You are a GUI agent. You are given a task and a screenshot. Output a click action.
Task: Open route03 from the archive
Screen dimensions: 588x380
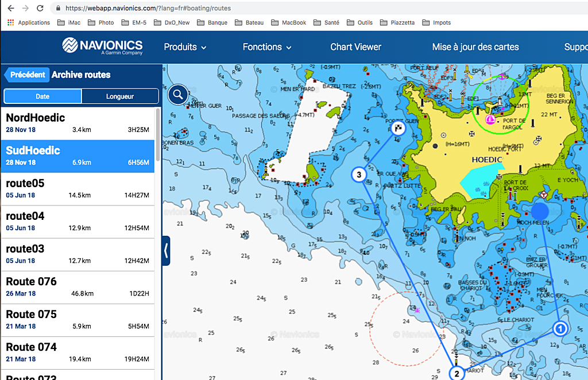(x=78, y=254)
